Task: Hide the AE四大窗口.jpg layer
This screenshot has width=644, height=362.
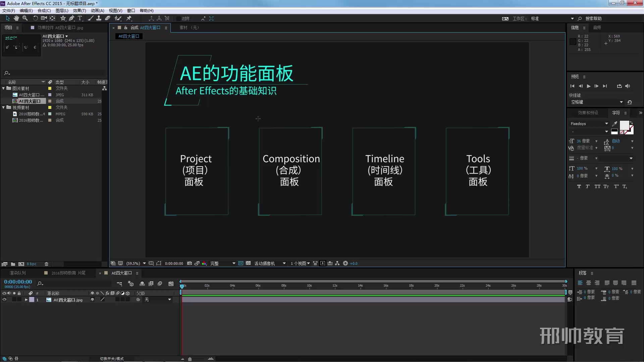Action: pos(4,300)
